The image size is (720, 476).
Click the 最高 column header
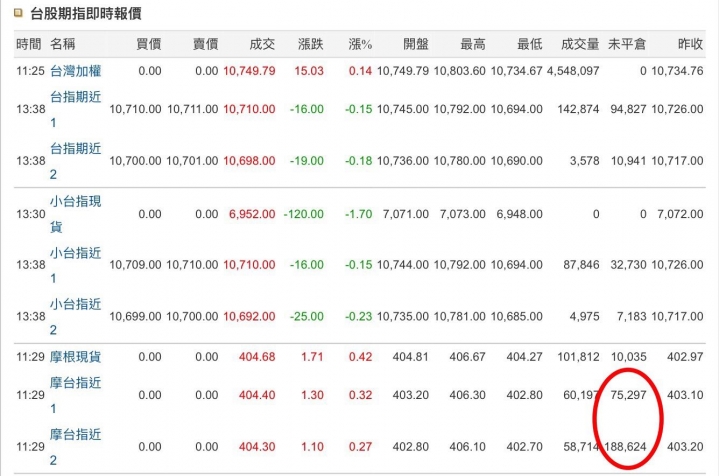[x=473, y=44]
